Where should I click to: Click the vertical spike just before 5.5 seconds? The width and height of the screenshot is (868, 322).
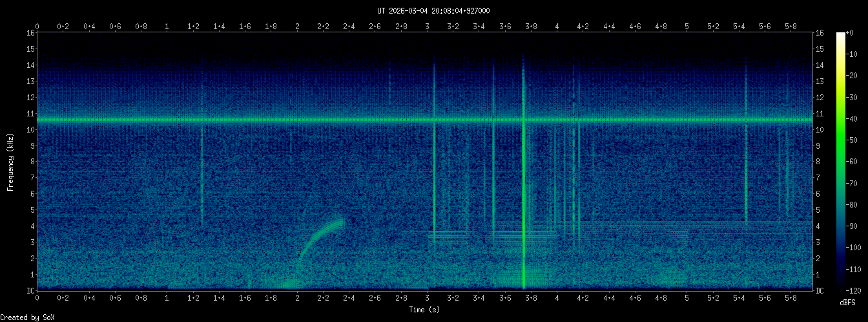pyautogui.click(x=745, y=162)
